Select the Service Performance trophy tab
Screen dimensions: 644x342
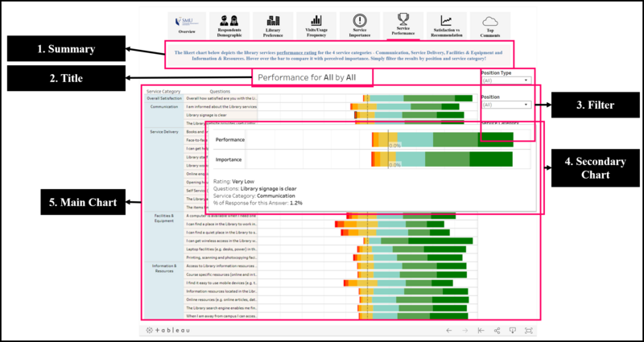tap(403, 24)
